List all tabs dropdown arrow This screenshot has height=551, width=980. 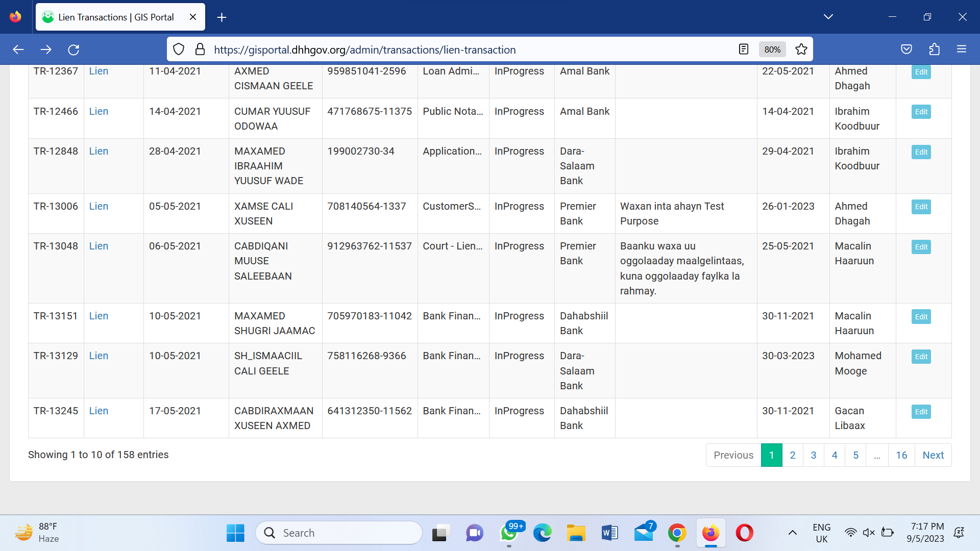click(x=828, y=17)
